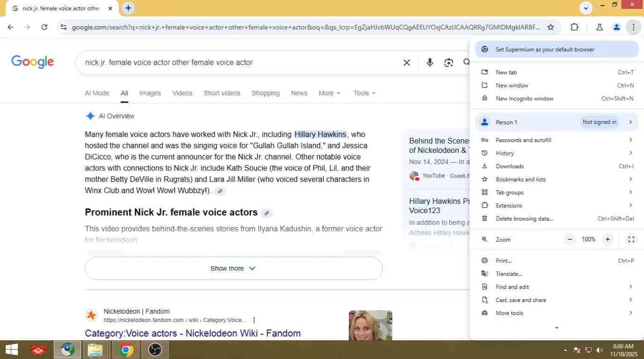Select Delete browsing data menu item
Screen dimensions: 644x359
[x=556, y=219]
